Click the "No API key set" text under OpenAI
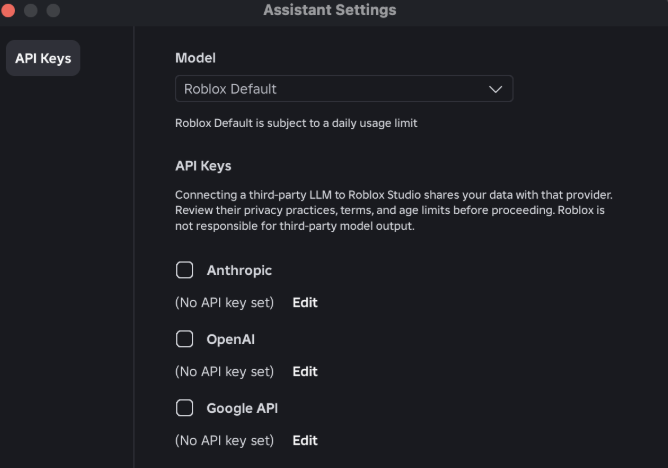Screen dimensions: 668x468 (x=224, y=371)
